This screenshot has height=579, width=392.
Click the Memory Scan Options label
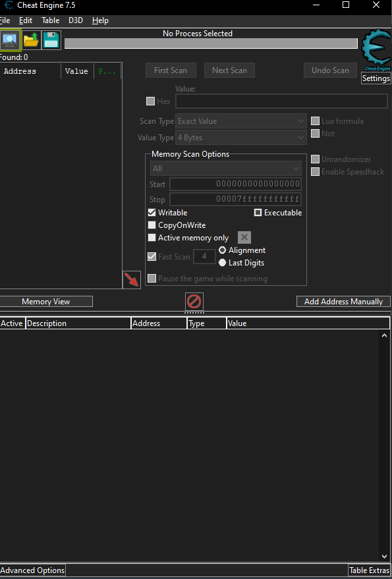click(x=190, y=154)
